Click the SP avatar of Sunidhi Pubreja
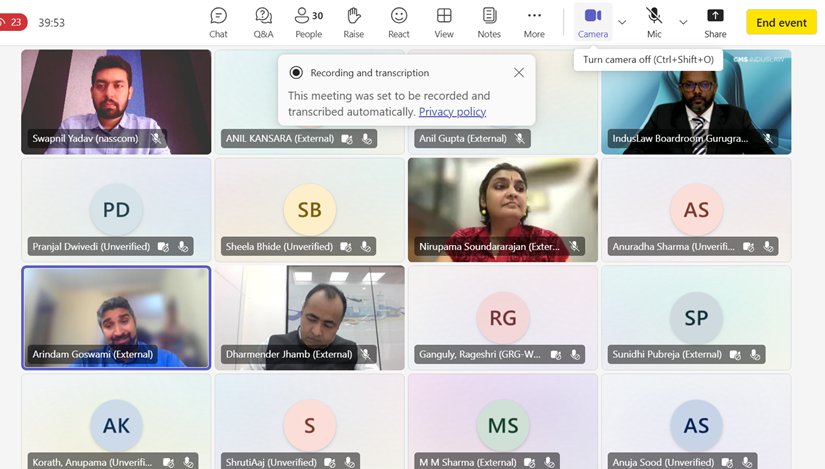This screenshot has width=825, height=469. (696, 317)
